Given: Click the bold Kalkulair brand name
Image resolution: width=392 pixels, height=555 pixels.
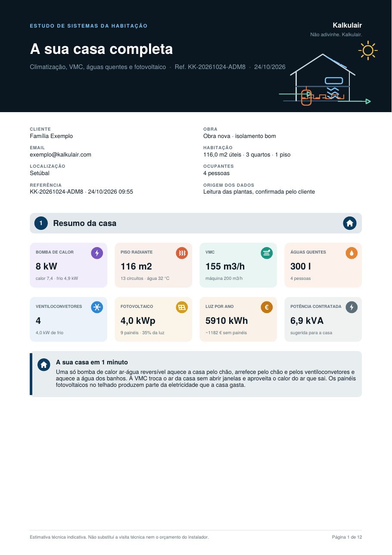Looking at the screenshot, I should [x=347, y=25].
